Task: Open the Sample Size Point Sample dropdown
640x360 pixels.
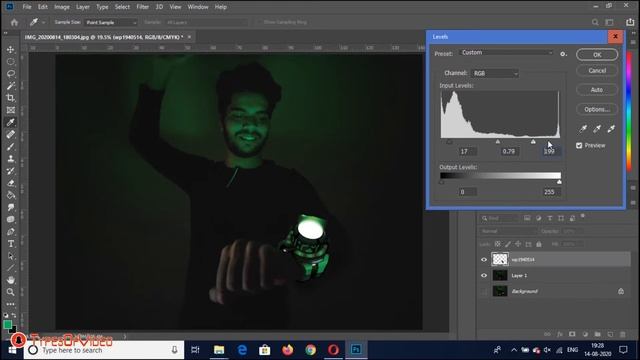Action: tap(110, 22)
